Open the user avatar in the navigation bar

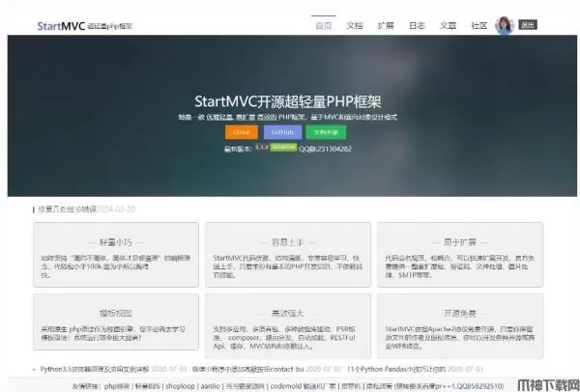tap(505, 25)
